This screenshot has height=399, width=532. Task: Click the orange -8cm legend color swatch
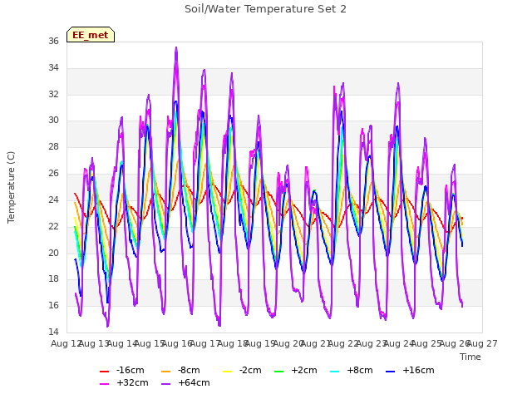coord(166,372)
